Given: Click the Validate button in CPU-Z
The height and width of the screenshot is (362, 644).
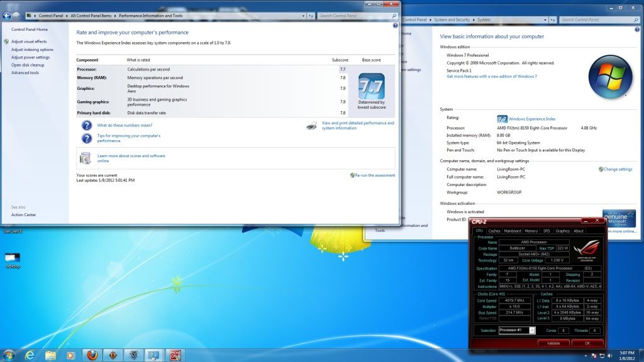Looking at the screenshot, I should pyautogui.click(x=553, y=343).
